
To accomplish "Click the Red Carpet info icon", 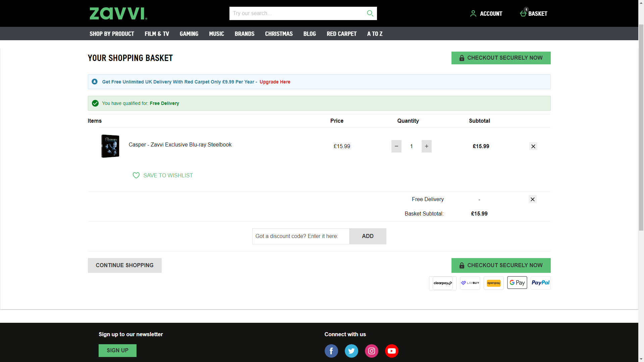I will point(95,81).
